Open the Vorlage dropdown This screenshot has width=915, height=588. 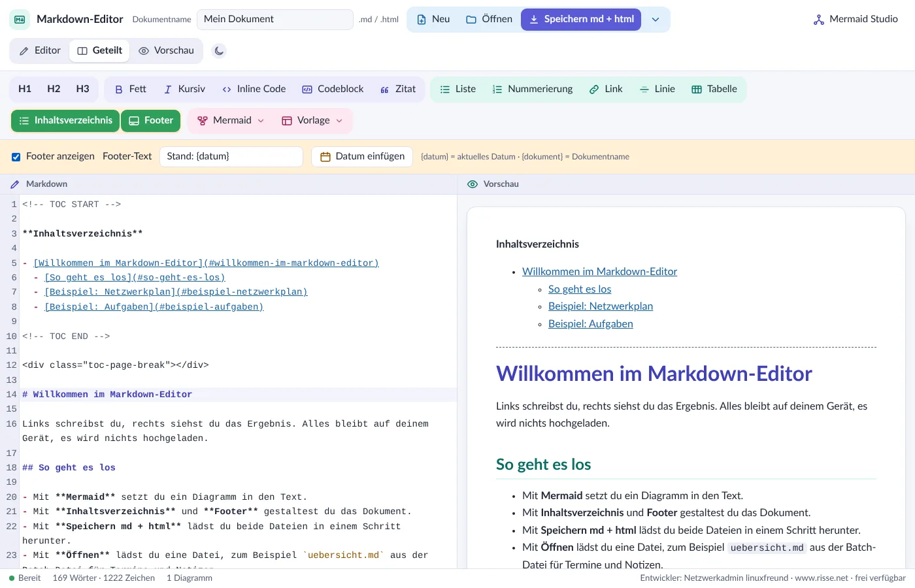coord(312,121)
